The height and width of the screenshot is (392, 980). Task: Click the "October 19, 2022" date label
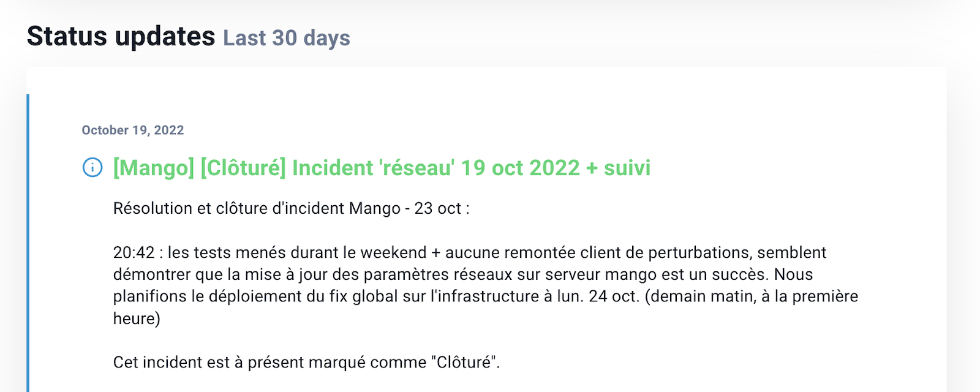[133, 130]
